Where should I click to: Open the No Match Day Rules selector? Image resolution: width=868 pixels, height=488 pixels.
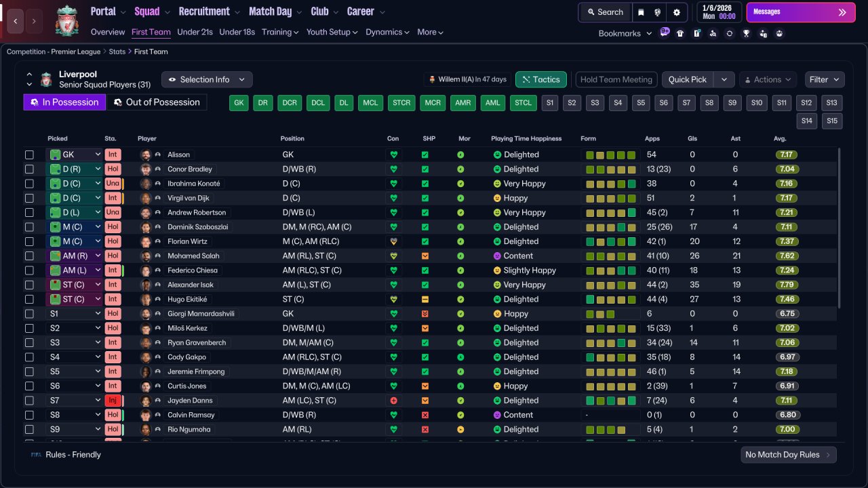tap(789, 455)
